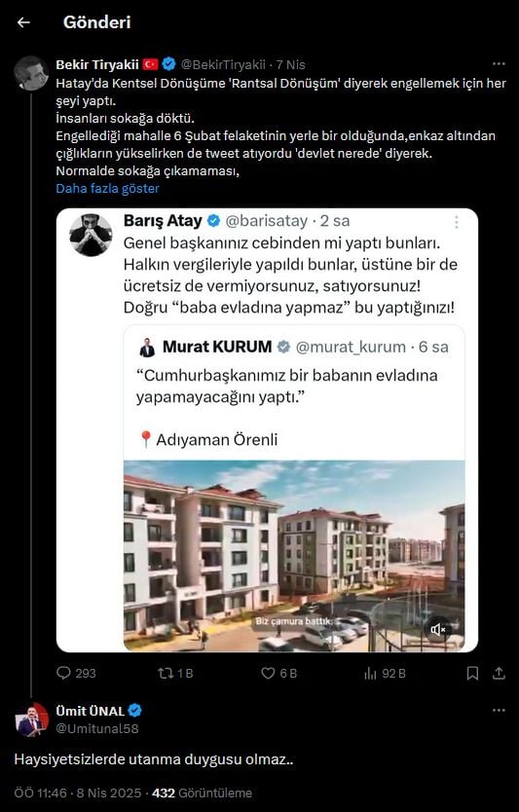Open the @Umitunal58 handle
Image resolution: width=519 pixels, height=812 pixels.
[x=97, y=728]
